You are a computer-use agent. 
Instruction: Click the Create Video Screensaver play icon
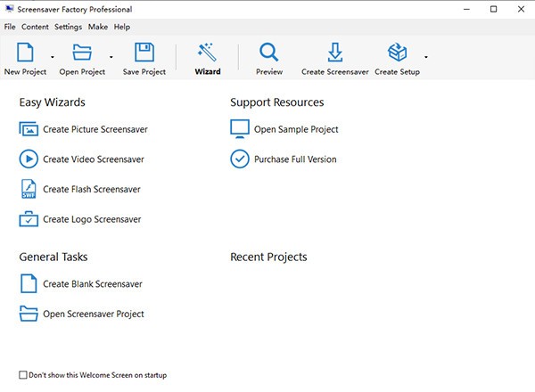pyautogui.click(x=29, y=159)
